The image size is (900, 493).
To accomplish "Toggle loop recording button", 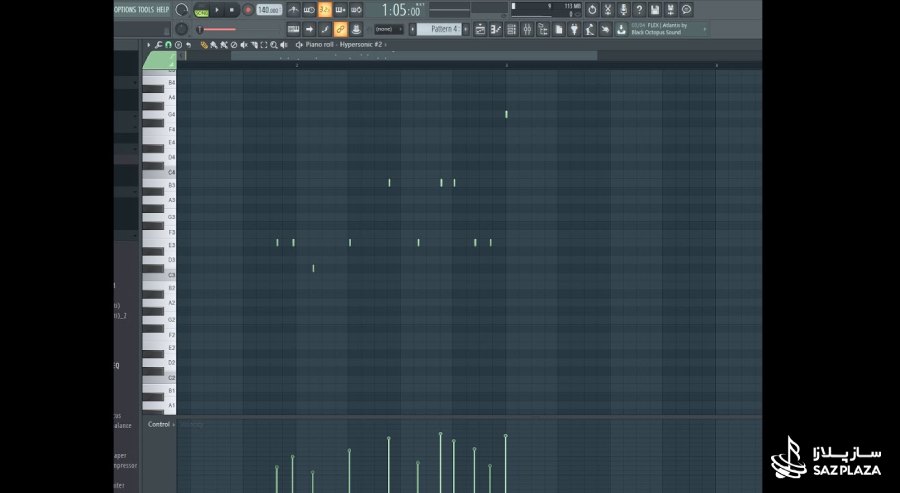I will (356, 10).
